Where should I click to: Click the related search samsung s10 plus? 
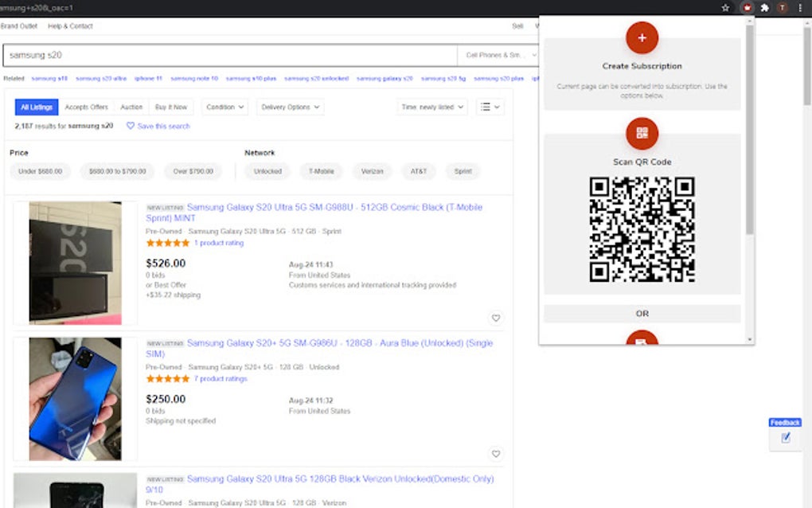[x=251, y=79]
